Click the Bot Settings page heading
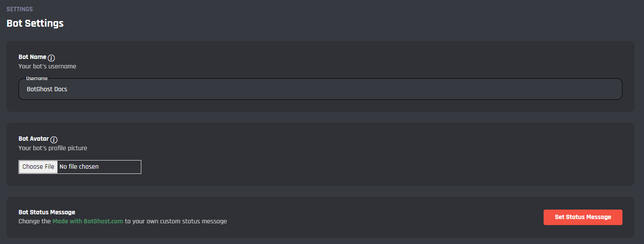This screenshot has width=644, height=244. click(35, 23)
